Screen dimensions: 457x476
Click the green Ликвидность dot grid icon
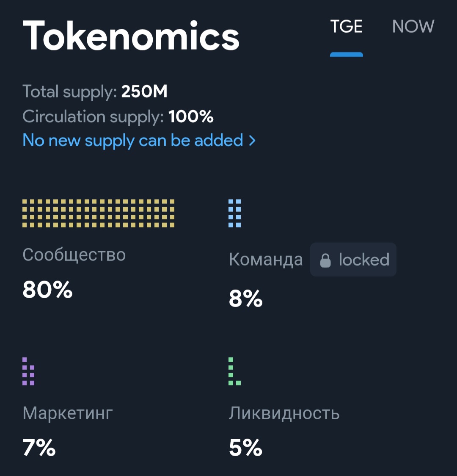(x=234, y=371)
